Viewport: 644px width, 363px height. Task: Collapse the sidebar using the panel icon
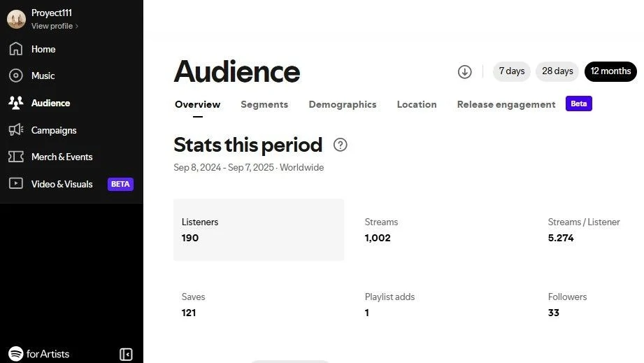[126, 354]
